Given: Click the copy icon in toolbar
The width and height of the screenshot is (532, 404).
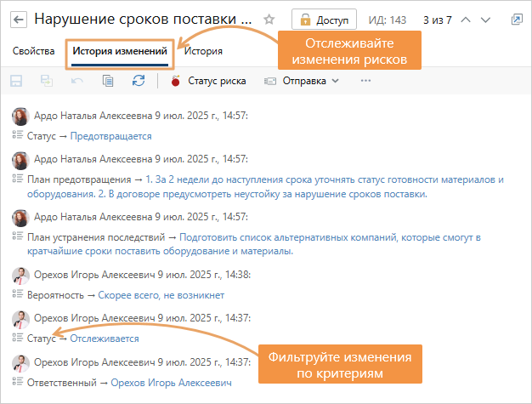Looking at the screenshot, I should pos(108,81).
